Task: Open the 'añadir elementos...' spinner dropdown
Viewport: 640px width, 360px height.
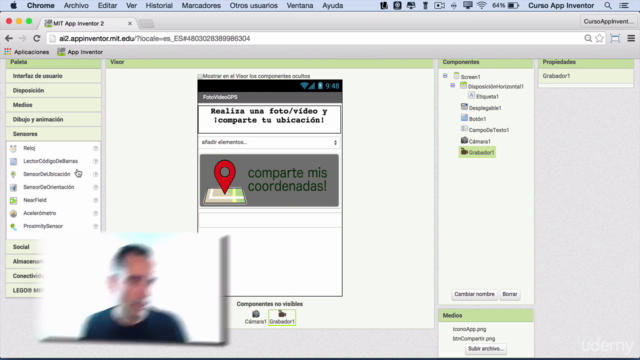Action: point(269,142)
